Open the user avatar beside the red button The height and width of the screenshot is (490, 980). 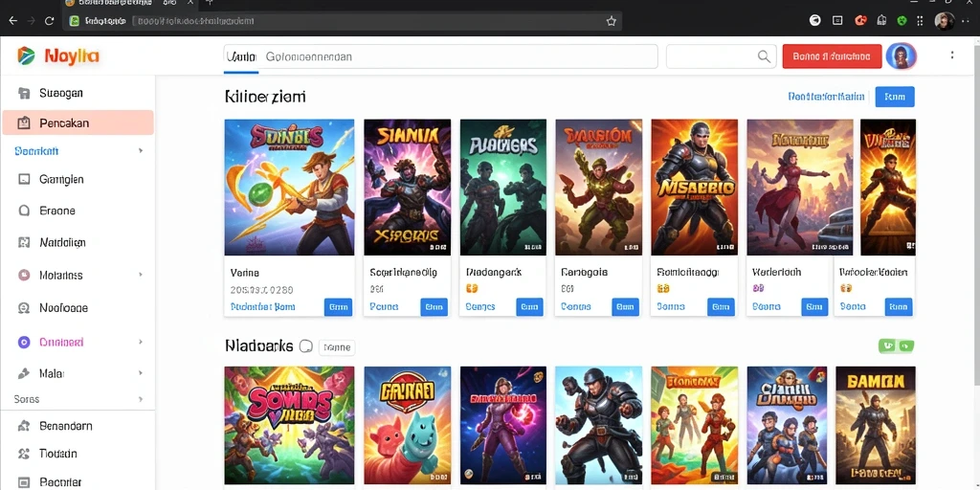pyautogui.click(x=901, y=56)
